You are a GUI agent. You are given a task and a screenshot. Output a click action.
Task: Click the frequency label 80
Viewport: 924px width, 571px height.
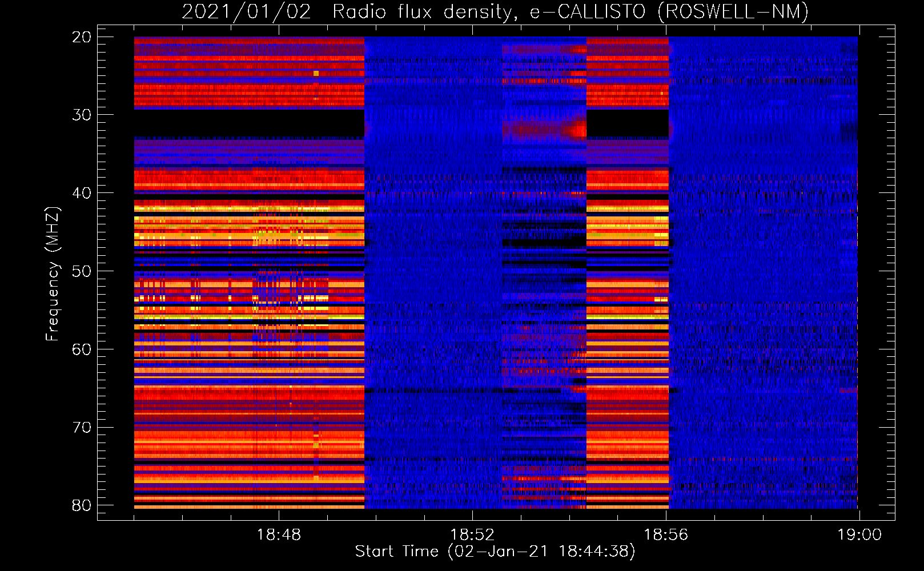tap(81, 505)
